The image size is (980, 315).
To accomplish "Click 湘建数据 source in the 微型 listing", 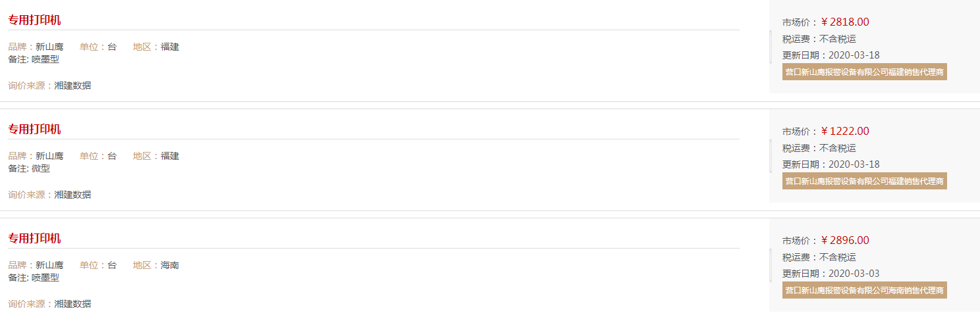I will pyautogui.click(x=72, y=195).
